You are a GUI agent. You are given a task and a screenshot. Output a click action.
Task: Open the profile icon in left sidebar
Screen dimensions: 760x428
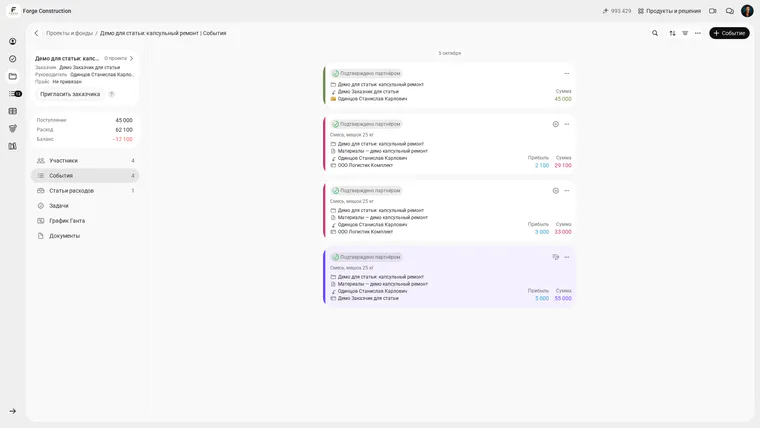[13, 42]
